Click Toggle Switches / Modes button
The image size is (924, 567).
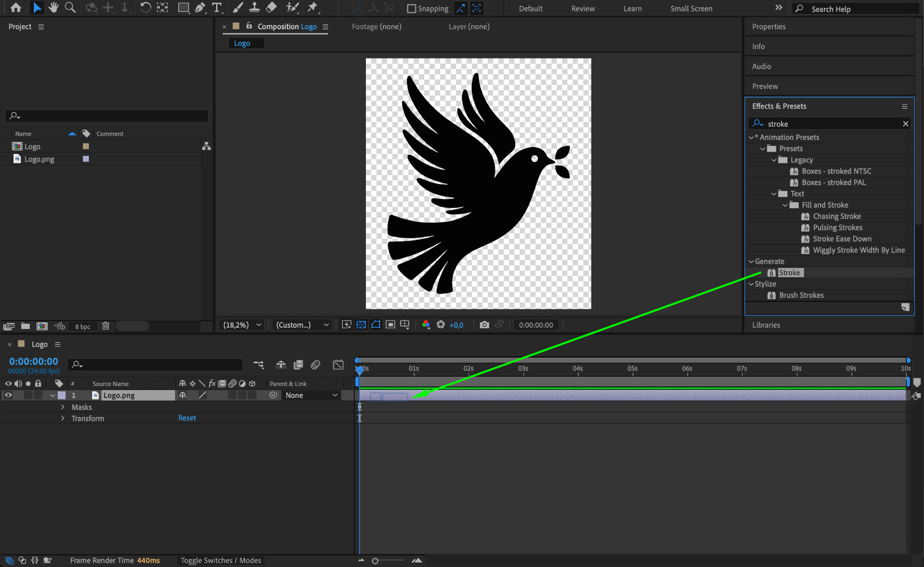pyautogui.click(x=221, y=560)
